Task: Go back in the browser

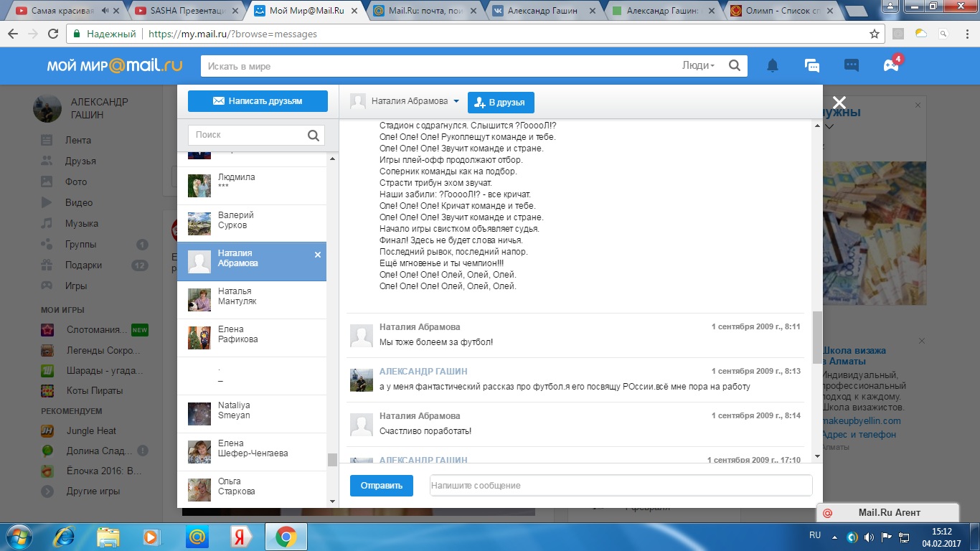Action: click(x=14, y=34)
